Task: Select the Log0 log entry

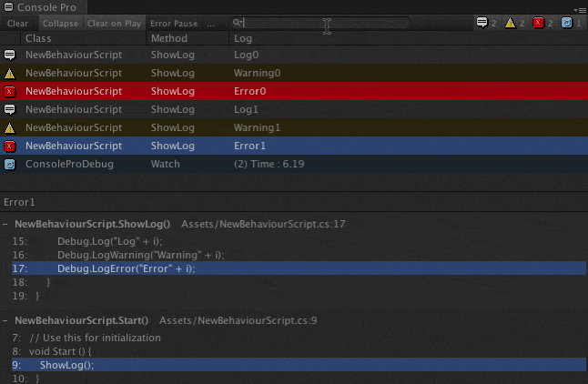Action: coord(294,55)
